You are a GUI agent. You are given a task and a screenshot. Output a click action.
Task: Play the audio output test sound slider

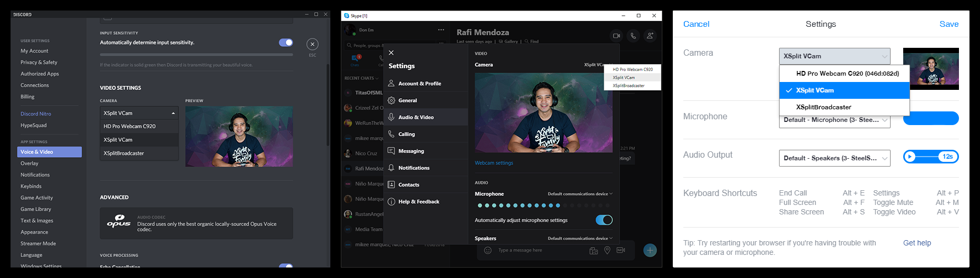pos(910,157)
